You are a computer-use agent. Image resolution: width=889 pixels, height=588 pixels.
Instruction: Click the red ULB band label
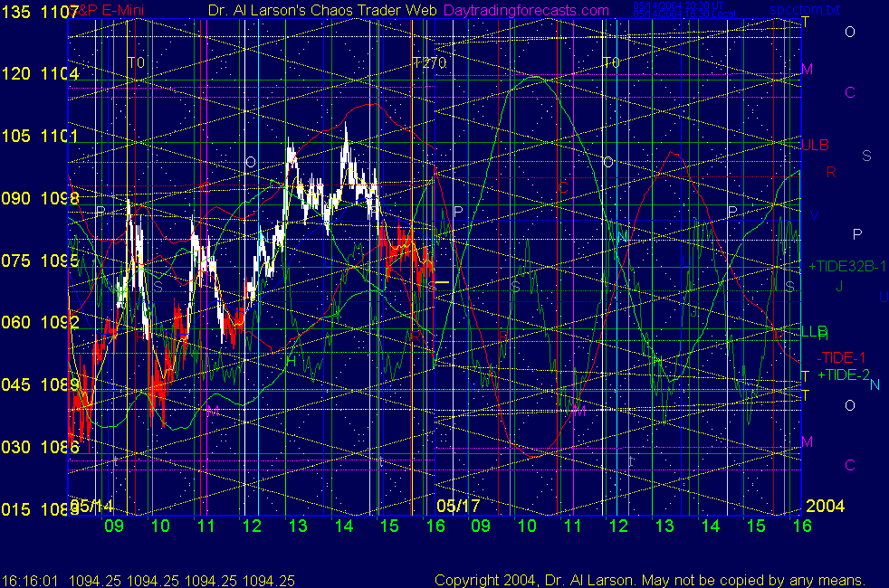tap(816, 145)
